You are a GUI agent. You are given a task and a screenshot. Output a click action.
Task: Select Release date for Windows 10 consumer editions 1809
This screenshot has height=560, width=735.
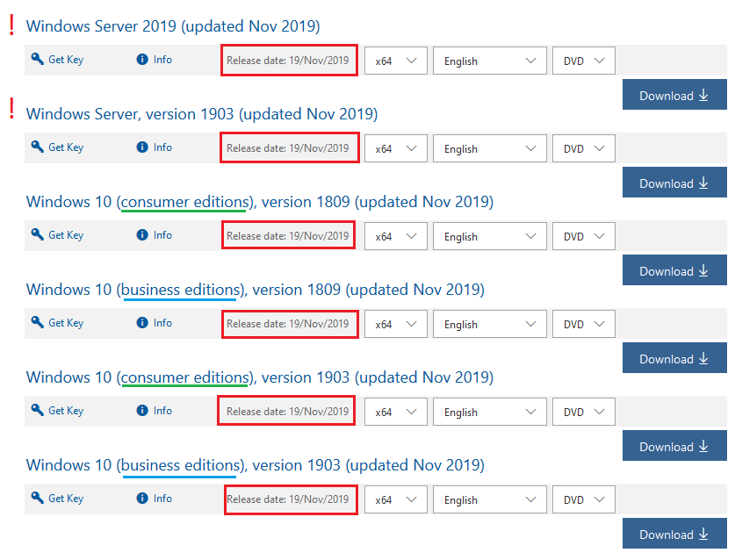coord(288,236)
